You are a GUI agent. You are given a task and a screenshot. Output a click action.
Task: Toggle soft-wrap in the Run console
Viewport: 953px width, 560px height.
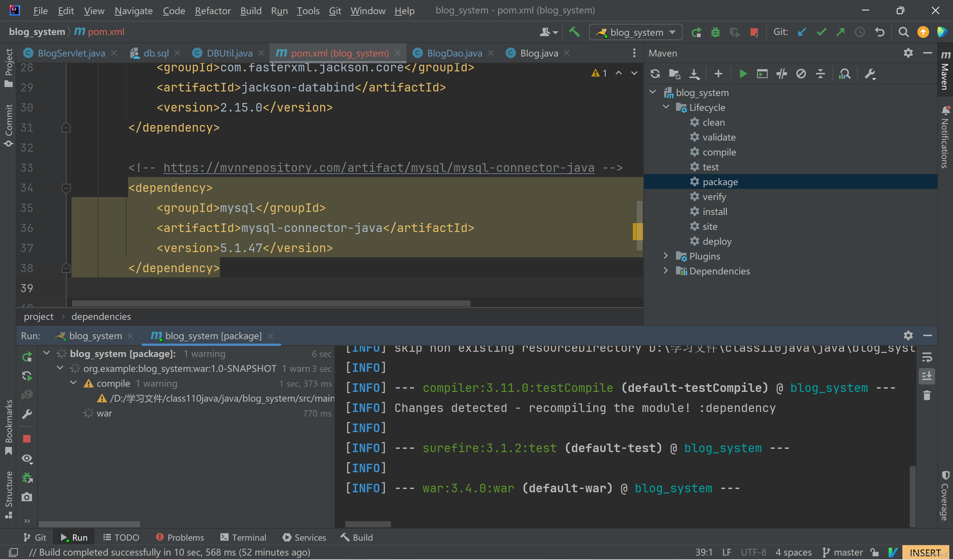click(x=927, y=357)
